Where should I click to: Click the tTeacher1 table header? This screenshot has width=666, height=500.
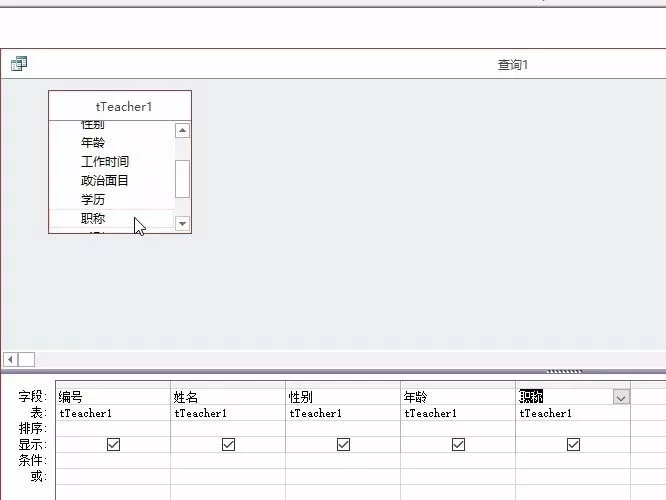click(x=120, y=106)
